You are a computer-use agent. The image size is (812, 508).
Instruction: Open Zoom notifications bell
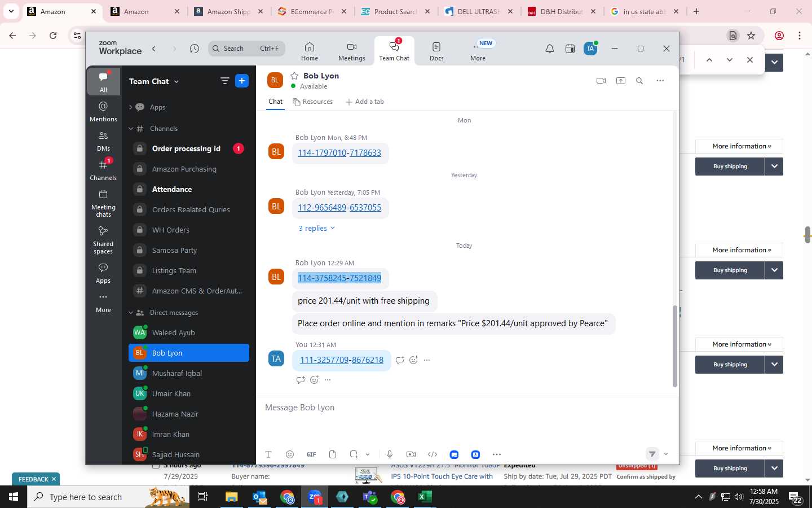(x=550, y=49)
